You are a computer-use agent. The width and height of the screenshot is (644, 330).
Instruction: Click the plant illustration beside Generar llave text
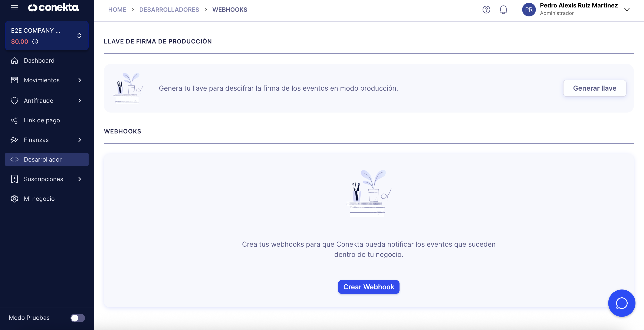click(128, 88)
